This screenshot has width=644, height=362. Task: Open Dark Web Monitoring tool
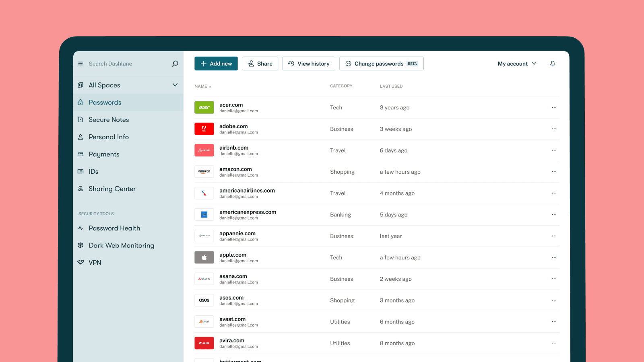click(121, 245)
